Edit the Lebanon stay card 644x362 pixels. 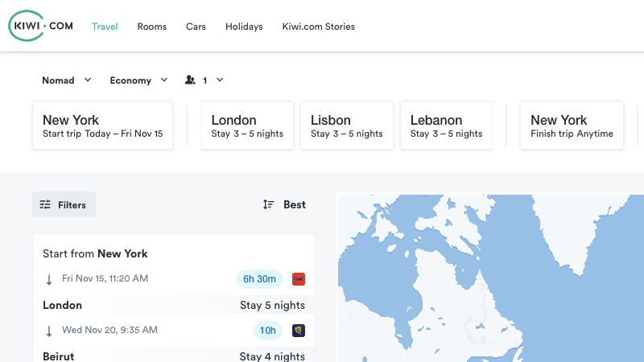coord(446,125)
